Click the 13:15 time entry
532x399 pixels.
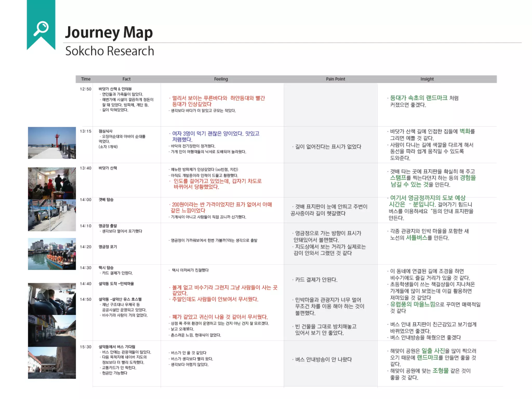(85, 131)
